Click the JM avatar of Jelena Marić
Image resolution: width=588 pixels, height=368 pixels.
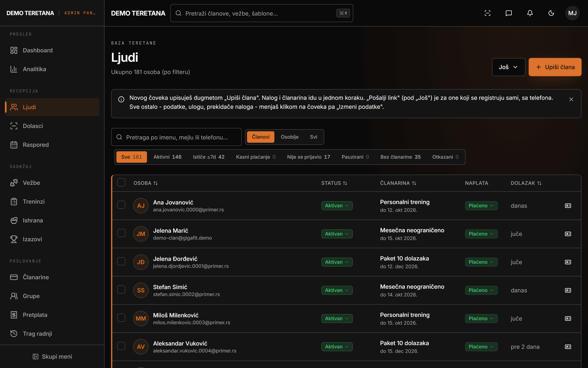coord(141,234)
